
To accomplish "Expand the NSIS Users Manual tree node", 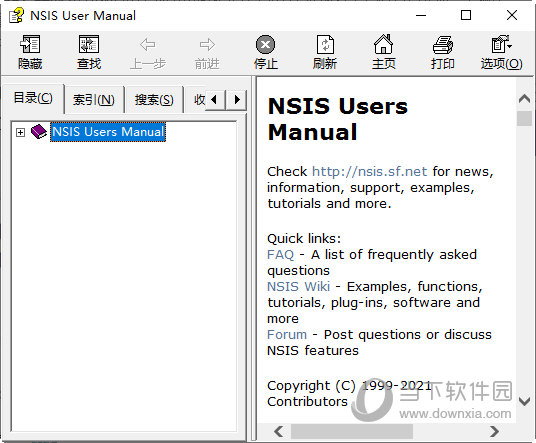I will pos(21,132).
